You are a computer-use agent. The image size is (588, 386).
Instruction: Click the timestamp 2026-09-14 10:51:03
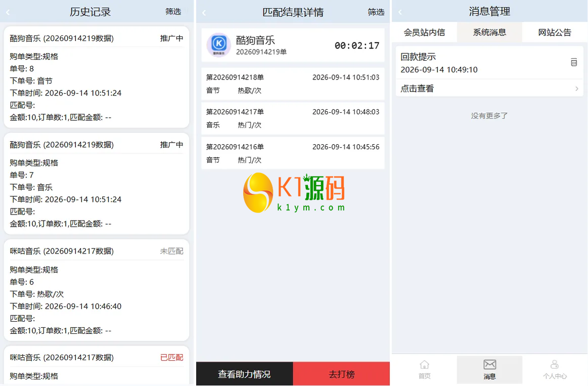[346, 77]
